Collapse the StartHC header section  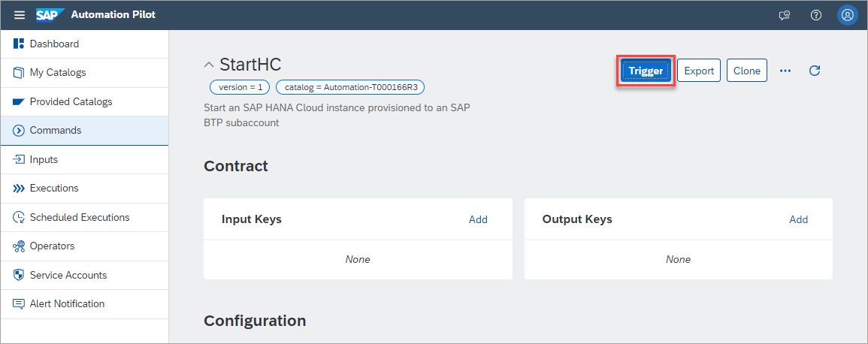[209, 65]
